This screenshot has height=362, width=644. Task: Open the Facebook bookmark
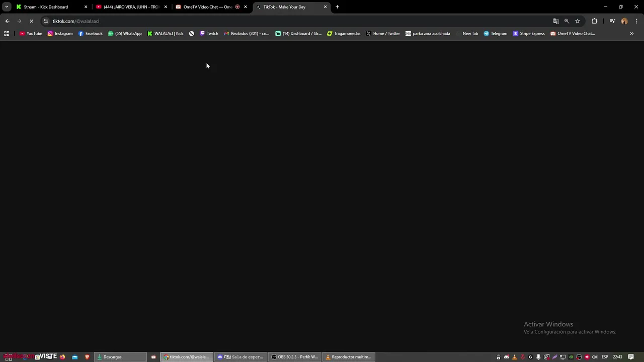91,34
